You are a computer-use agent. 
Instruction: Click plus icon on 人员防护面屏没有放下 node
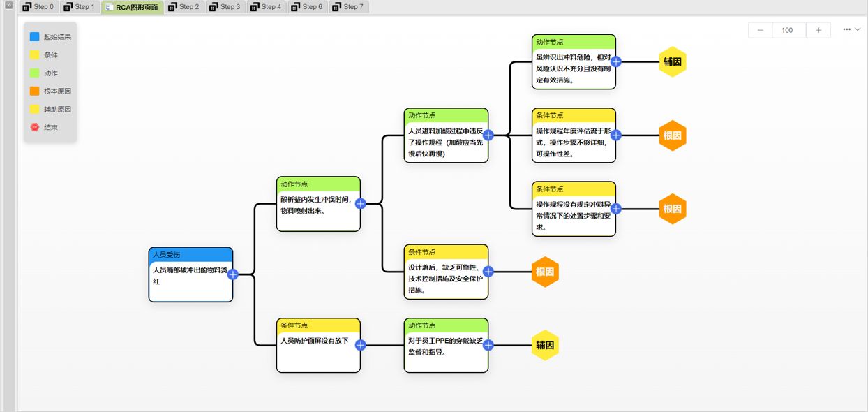click(x=361, y=345)
